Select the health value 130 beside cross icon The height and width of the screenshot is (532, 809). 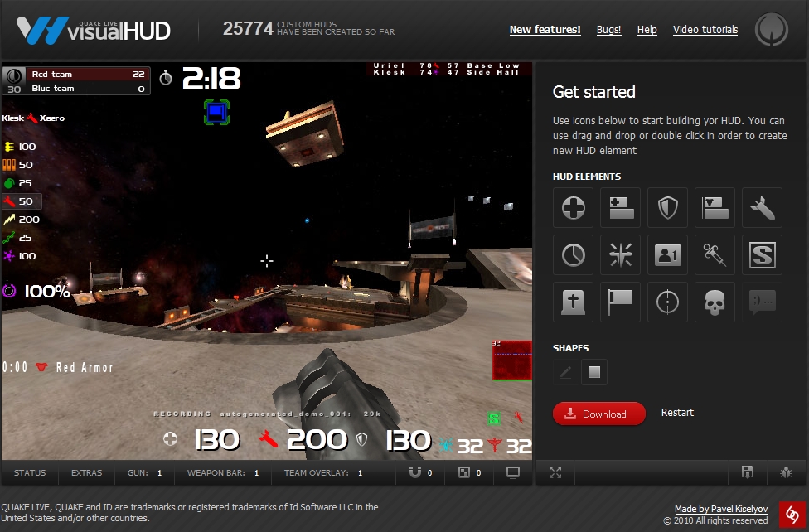(217, 440)
